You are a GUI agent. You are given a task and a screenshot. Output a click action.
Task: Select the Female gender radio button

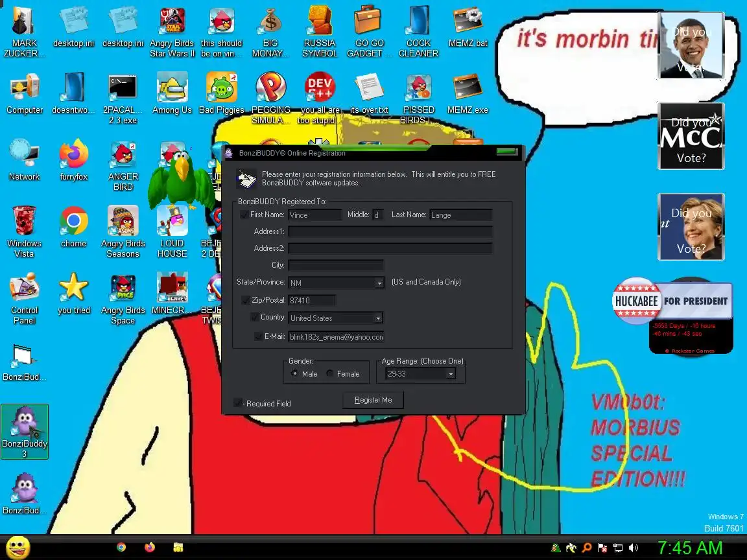click(x=329, y=373)
